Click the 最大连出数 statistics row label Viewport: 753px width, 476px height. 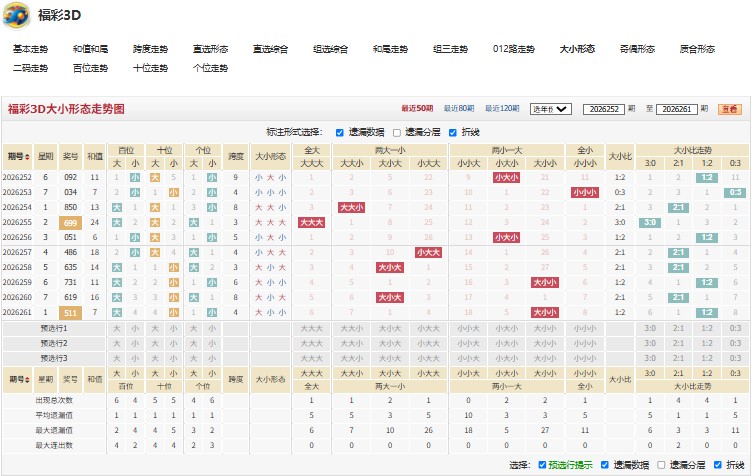(x=54, y=445)
